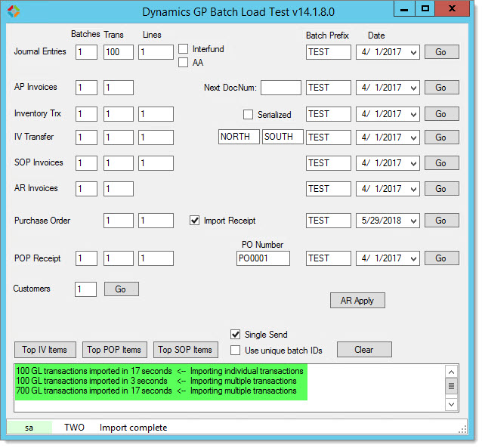The width and height of the screenshot is (482, 448).
Task: Click the resize grip in status bar
Action: [462, 429]
